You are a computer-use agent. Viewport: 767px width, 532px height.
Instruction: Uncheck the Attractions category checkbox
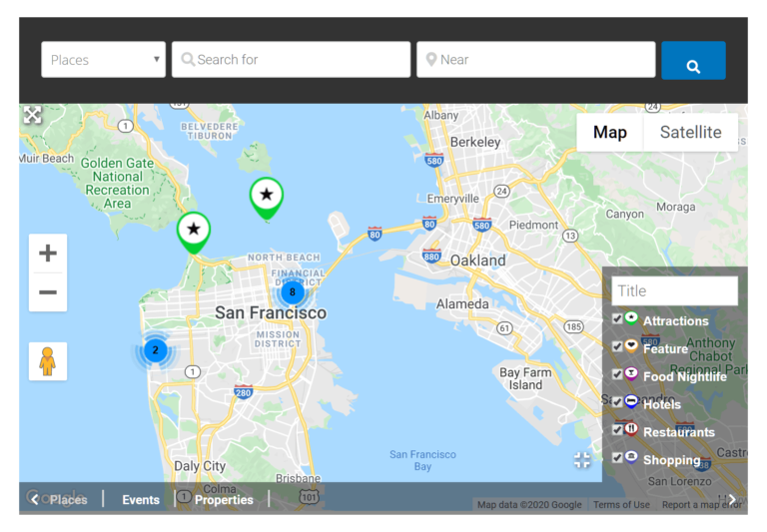(617, 318)
